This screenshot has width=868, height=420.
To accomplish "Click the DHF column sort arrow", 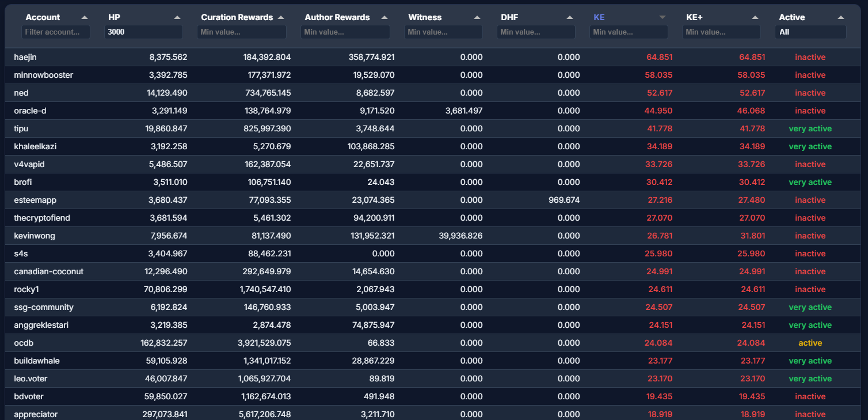I will pos(570,17).
